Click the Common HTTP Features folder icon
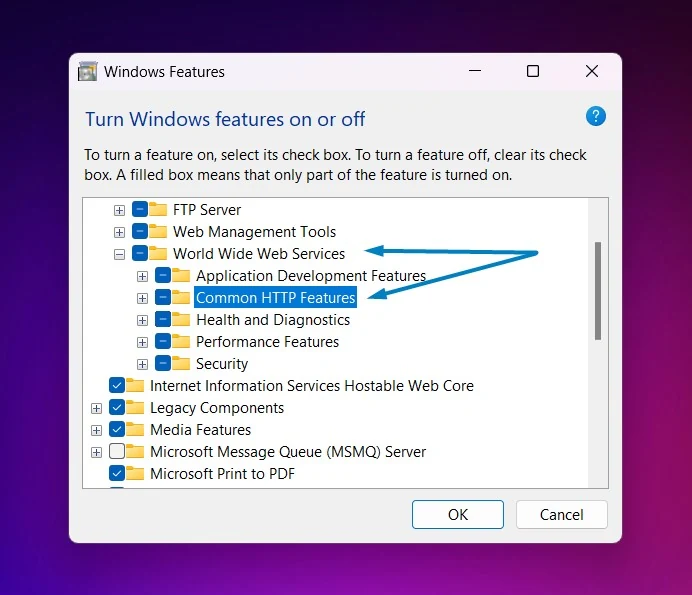This screenshot has height=595, width=692. tap(181, 297)
